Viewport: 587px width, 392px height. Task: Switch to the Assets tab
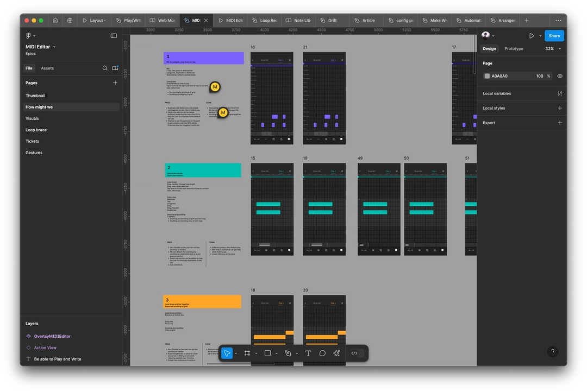(47, 68)
